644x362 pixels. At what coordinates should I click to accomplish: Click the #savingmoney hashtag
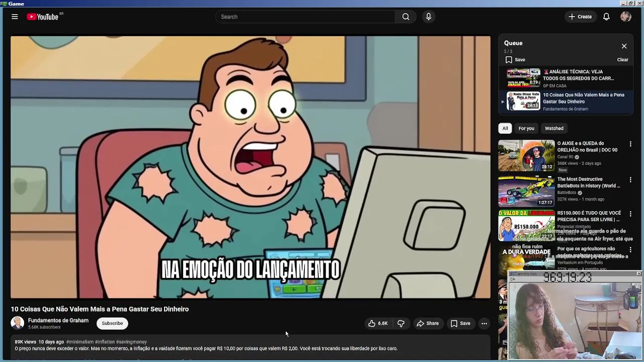(131, 342)
